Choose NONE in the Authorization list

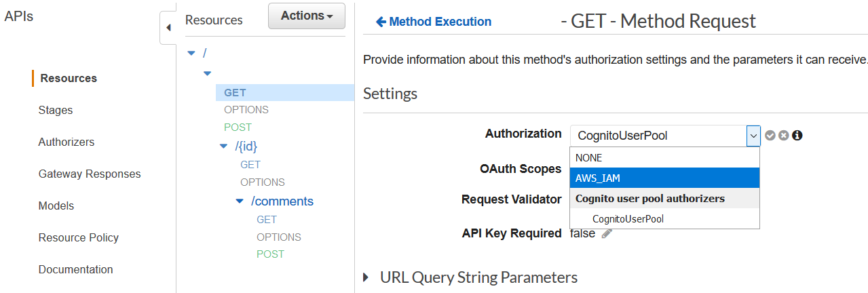click(665, 157)
